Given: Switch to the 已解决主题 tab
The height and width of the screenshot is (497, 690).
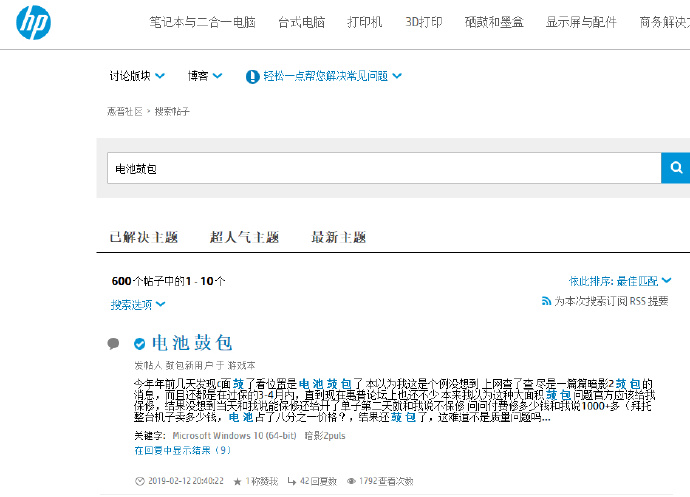Looking at the screenshot, I should pyautogui.click(x=143, y=238).
